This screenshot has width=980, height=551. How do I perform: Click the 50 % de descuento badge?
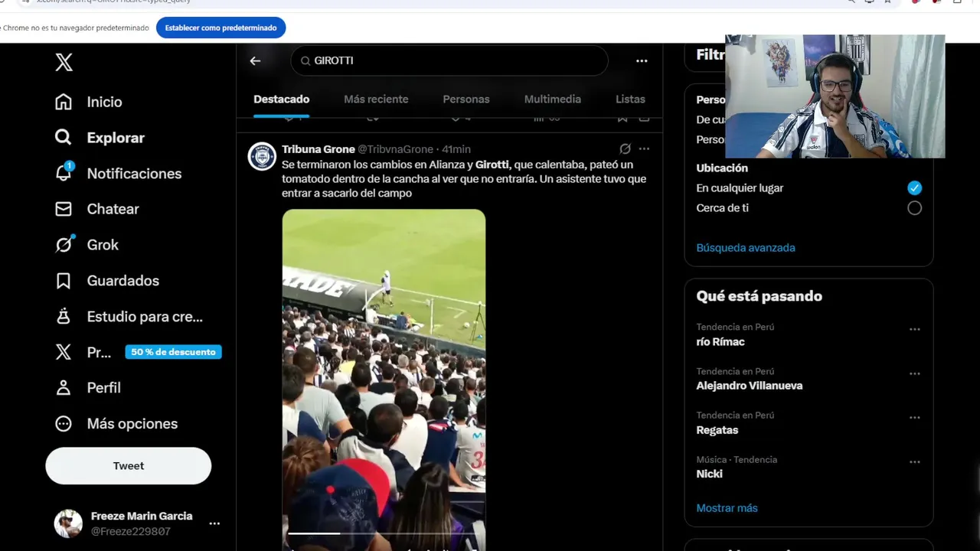pyautogui.click(x=174, y=352)
